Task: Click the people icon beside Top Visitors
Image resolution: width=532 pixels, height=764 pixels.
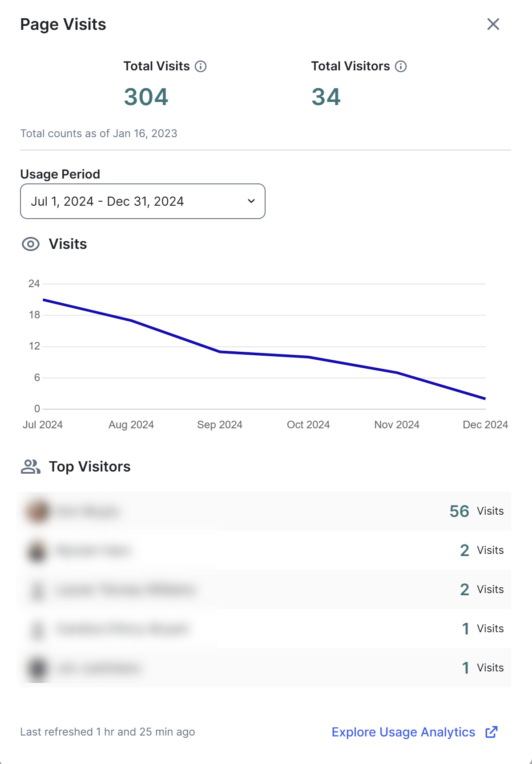Action: pos(30,467)
